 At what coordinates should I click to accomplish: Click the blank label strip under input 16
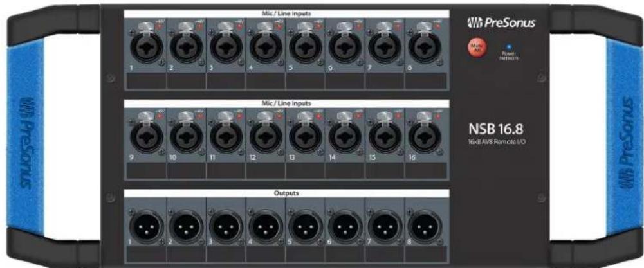coord(425,171)
